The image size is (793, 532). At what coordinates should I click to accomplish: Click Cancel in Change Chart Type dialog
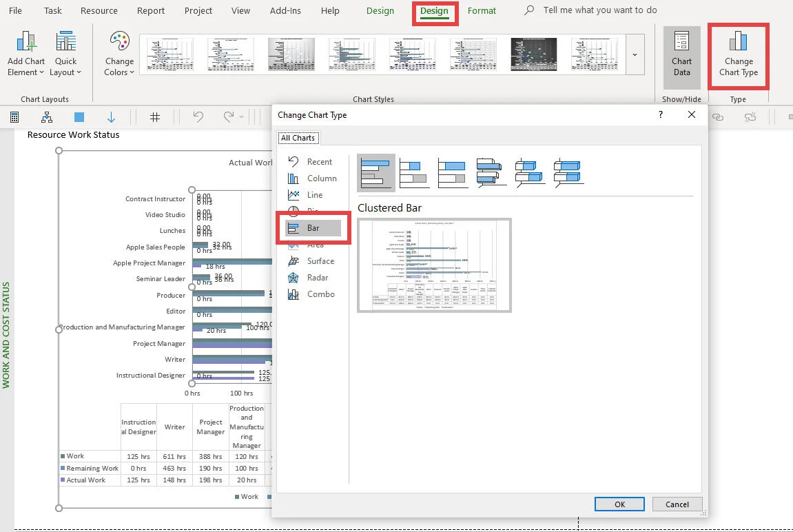coord(677,504)
